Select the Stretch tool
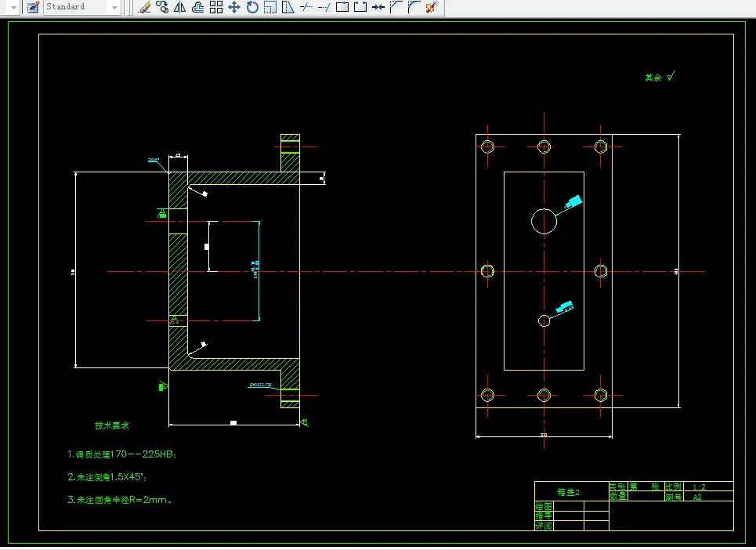The width and height of the screenshot is (756, 550). tap(288, 7)
